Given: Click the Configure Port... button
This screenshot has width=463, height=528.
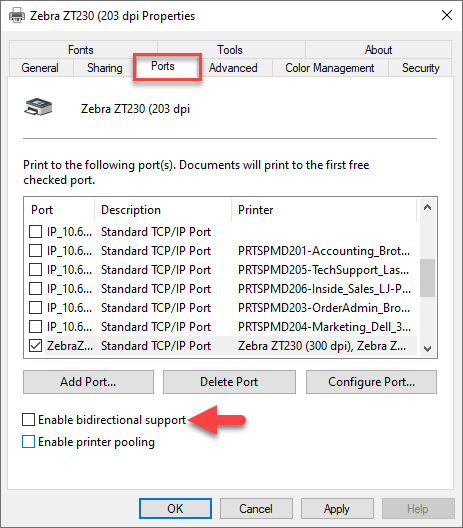Looking at the screenshot, I should 371,382.
